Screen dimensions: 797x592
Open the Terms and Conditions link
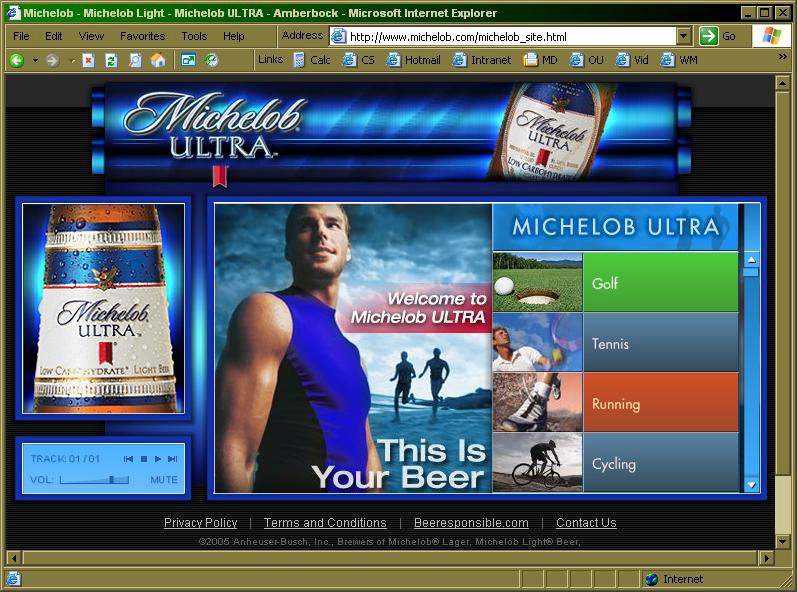coord(325,523)
